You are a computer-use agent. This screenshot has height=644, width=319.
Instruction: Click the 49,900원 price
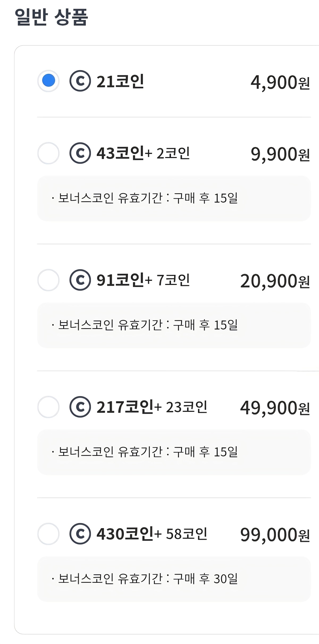tap(275, 408)
